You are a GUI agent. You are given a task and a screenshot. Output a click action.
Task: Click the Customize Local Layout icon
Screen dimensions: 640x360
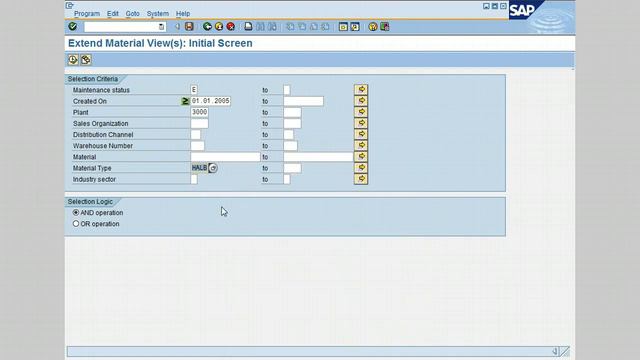click(x=384, y=27)
